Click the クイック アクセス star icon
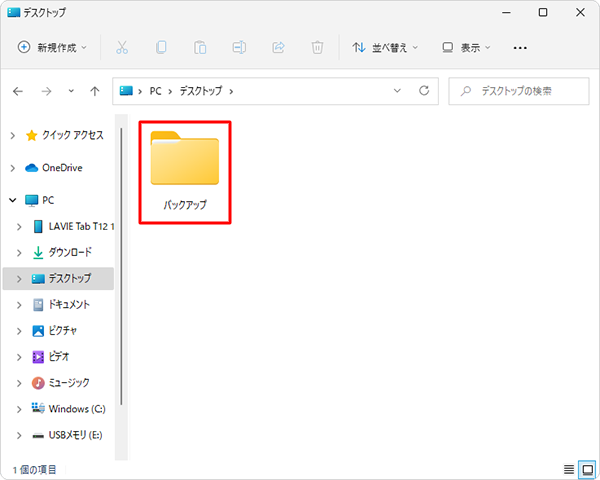 pos(31,135)
